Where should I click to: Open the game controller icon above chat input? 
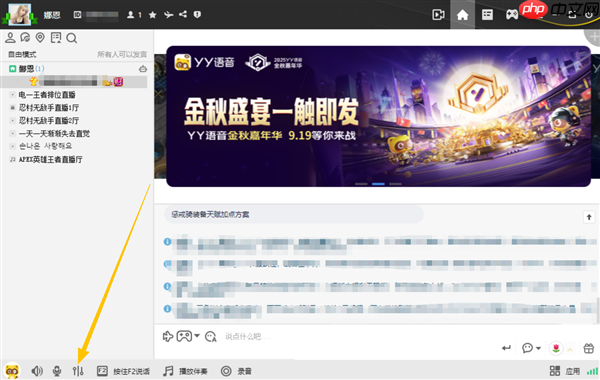(184, 336)
